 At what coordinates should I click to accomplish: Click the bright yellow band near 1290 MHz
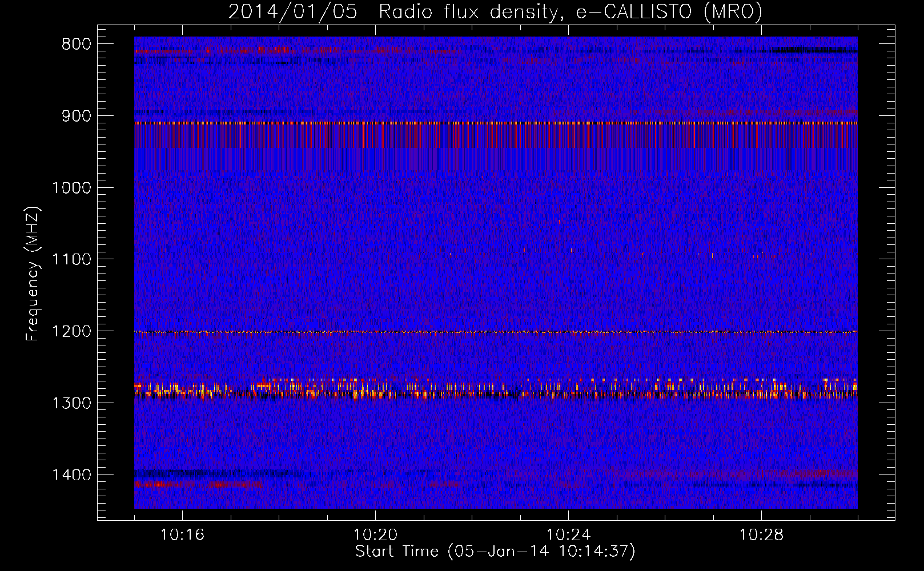[496, 394]
